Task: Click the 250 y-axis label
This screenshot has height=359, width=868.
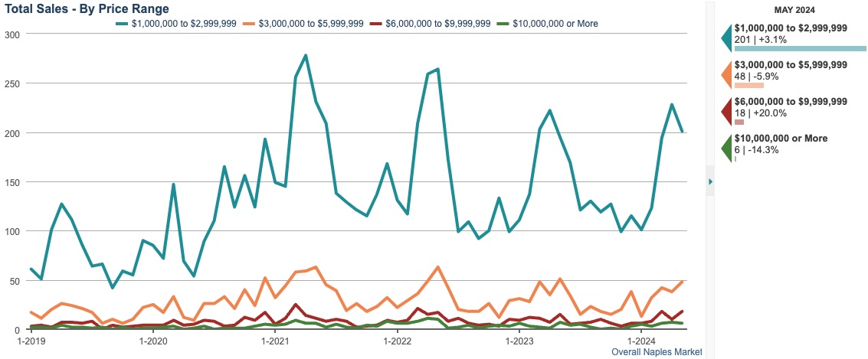Action: (x=11, y=83)
